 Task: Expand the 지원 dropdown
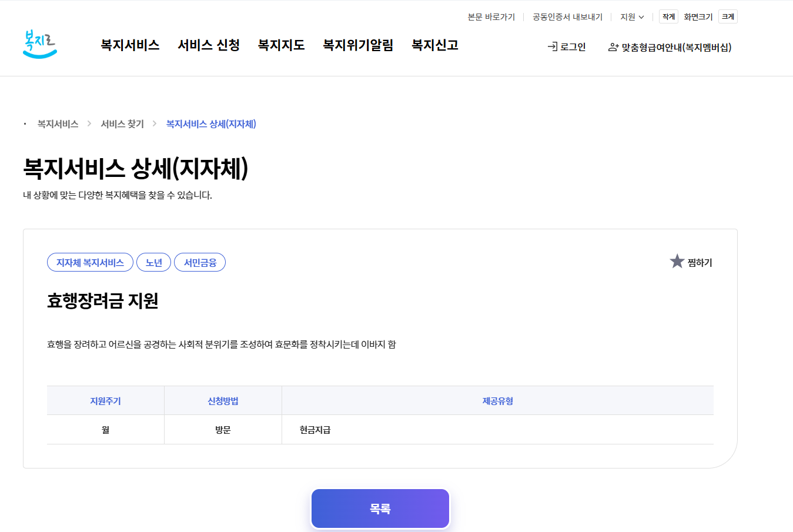coord(632,17)
